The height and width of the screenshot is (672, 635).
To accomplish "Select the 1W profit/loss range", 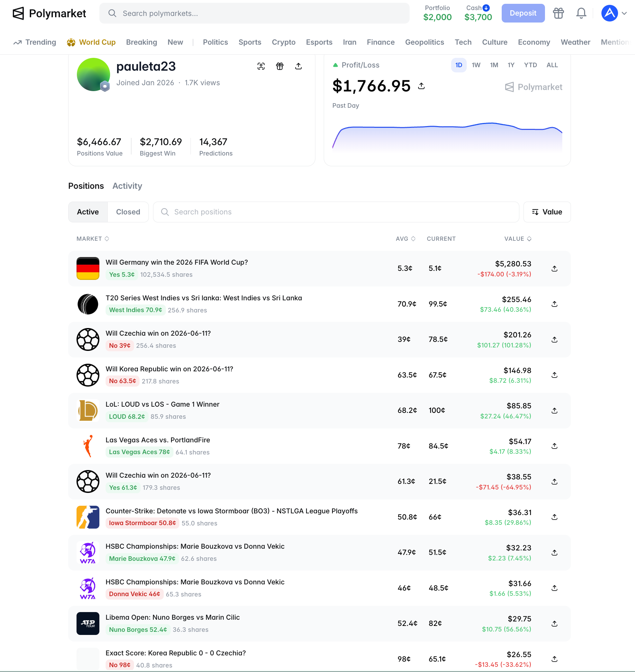I will [476, 65].
